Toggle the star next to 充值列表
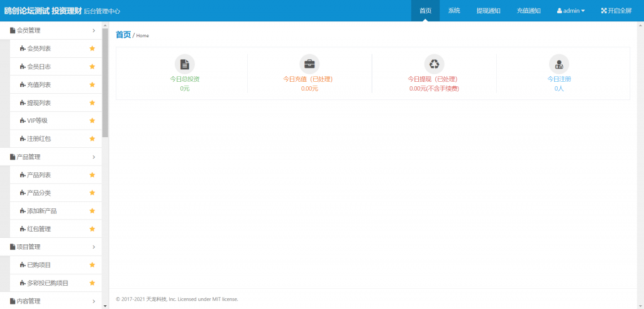 click(92, 85)
